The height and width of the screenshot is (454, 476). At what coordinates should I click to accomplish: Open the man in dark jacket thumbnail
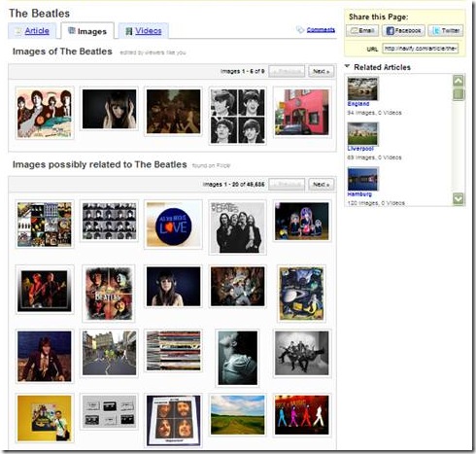[45, 356]
